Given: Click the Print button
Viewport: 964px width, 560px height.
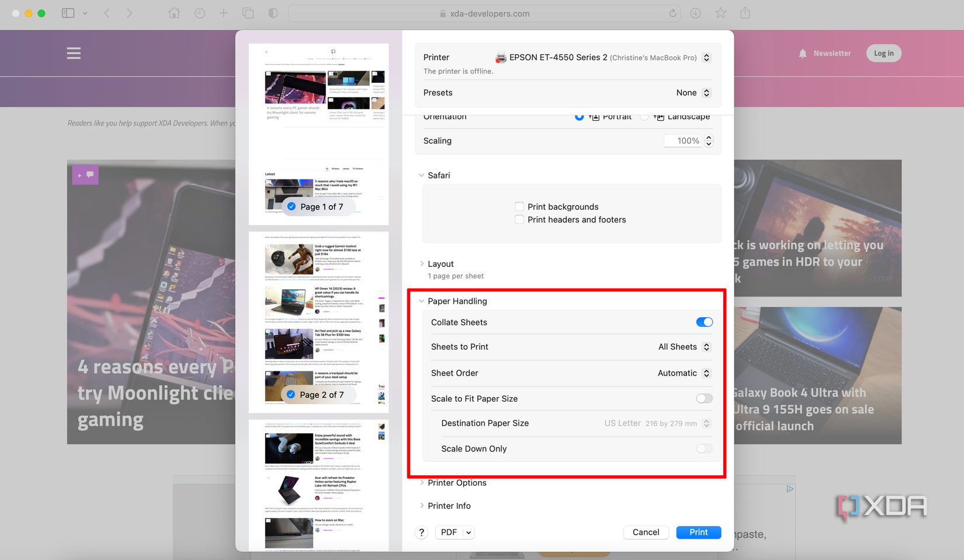Looking at the screenshot, I should tap(699, 533).
